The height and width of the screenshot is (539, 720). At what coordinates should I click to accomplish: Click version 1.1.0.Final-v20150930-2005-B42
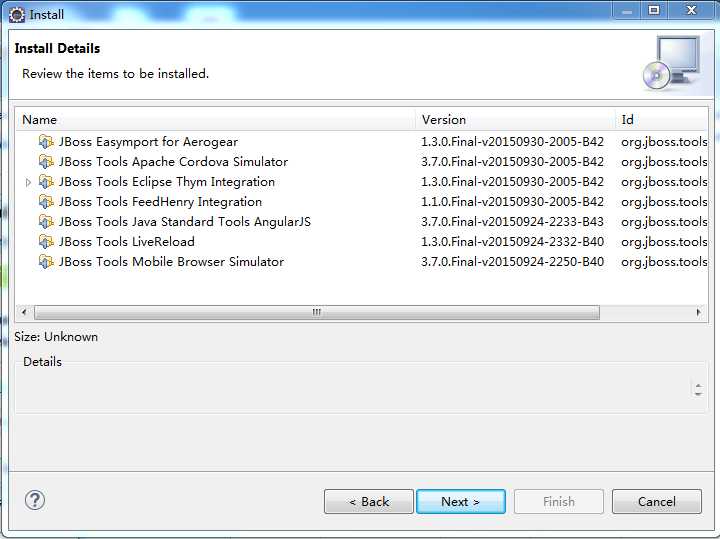tap(512, 202)
